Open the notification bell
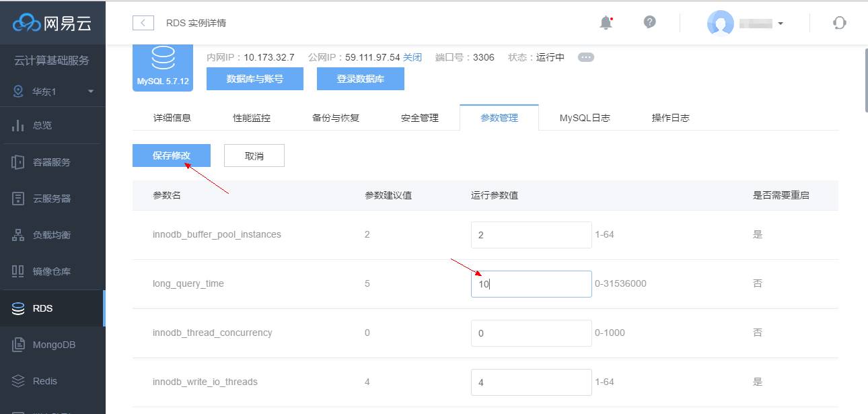Image resolution: width=868 pixels, height=414 pixels. [x=604, y=22]
